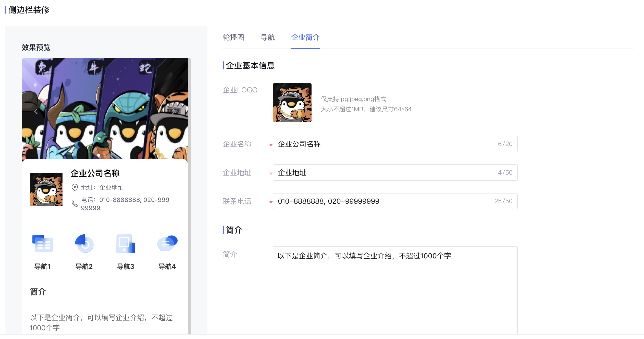The width and height of the screenshot is (644, 339).
Task: Click the 导航3 device icon
Action: coord(126,244)
